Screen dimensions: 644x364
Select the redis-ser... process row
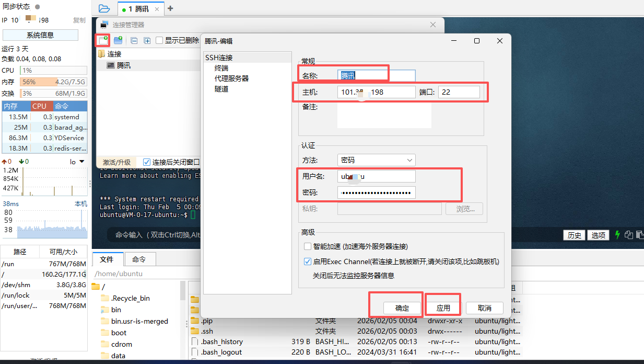tap(44, 148)
